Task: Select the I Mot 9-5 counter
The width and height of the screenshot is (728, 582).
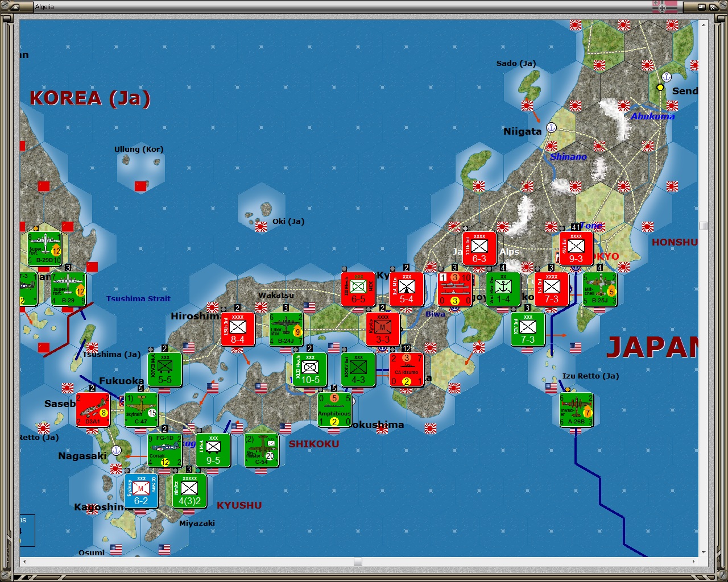Action: (x=213, y=450)
